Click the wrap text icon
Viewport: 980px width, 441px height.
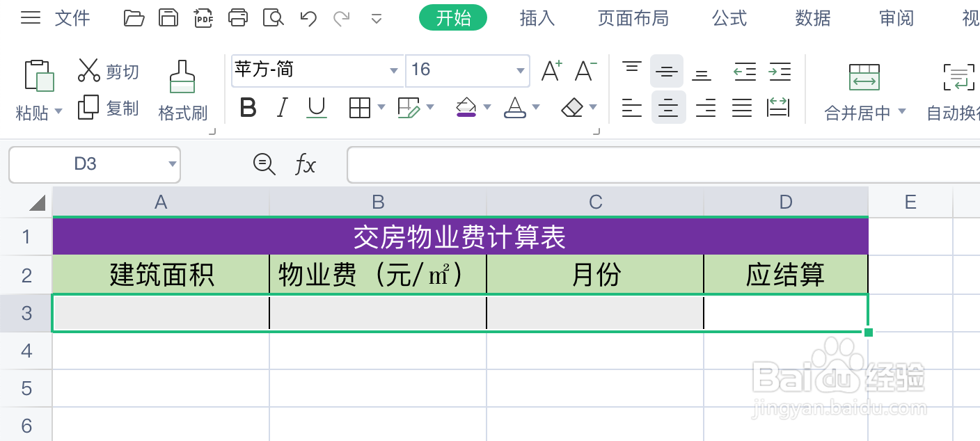coord(959,77)
